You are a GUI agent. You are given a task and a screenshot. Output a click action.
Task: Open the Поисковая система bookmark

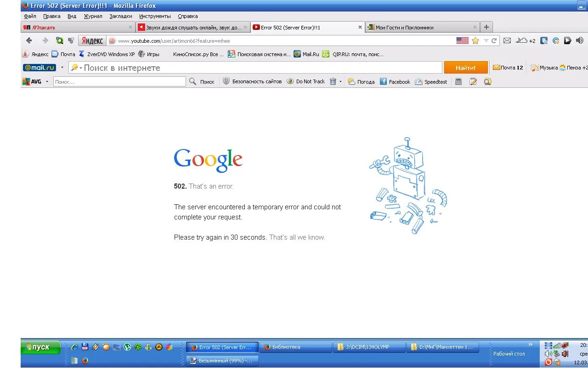click(260, 54)
